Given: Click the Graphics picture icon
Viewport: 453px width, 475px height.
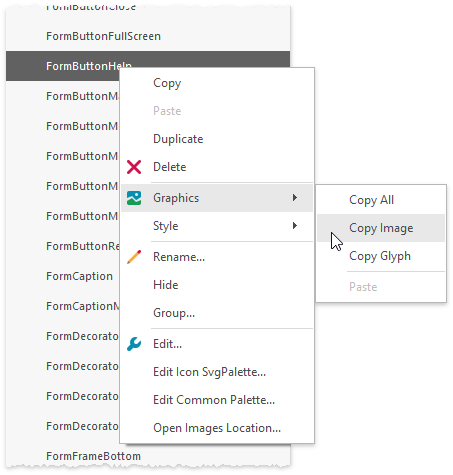Looking at the screenshot, I should pos(134,198).
